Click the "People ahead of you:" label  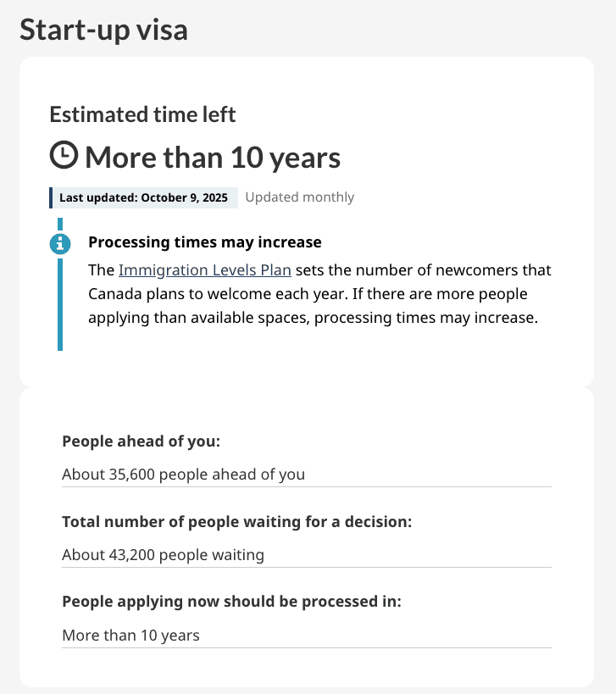click(141, 441)
